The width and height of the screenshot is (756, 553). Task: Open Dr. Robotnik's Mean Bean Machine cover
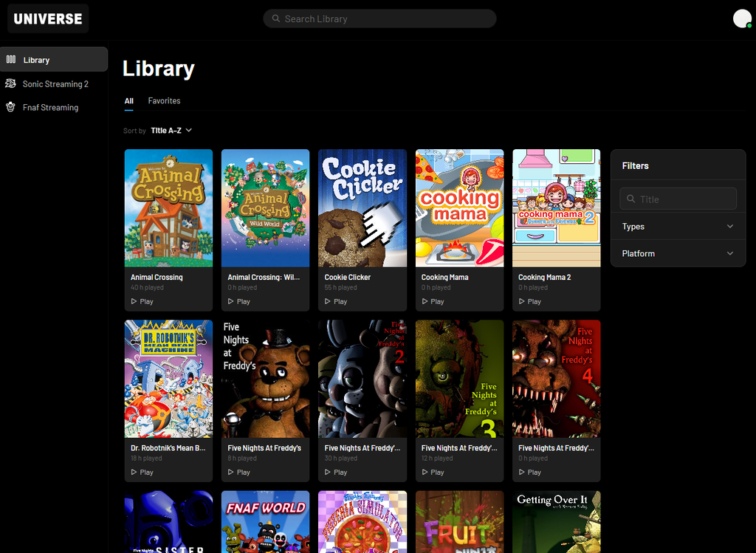click(168, 379)
